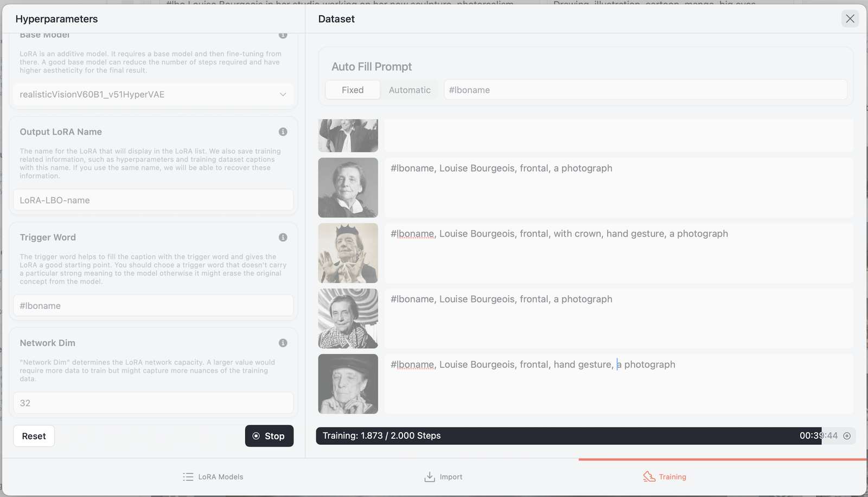Switch to the Import tab

443,477
